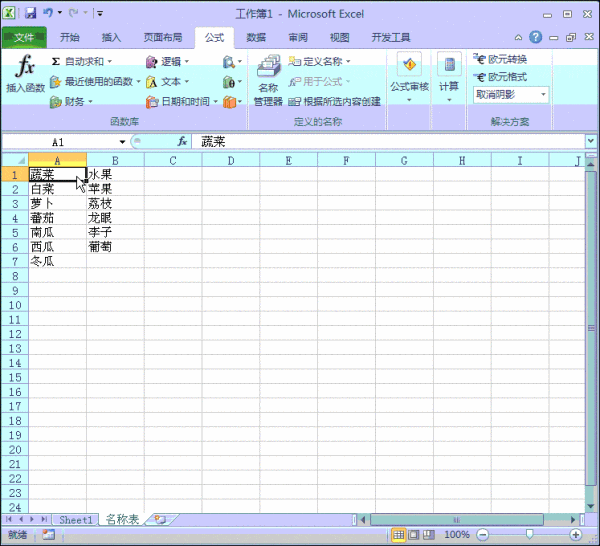Open the Logical (逻辑) functions menu
This screenshot has width=600, height=546.
[x=168, y=61]
